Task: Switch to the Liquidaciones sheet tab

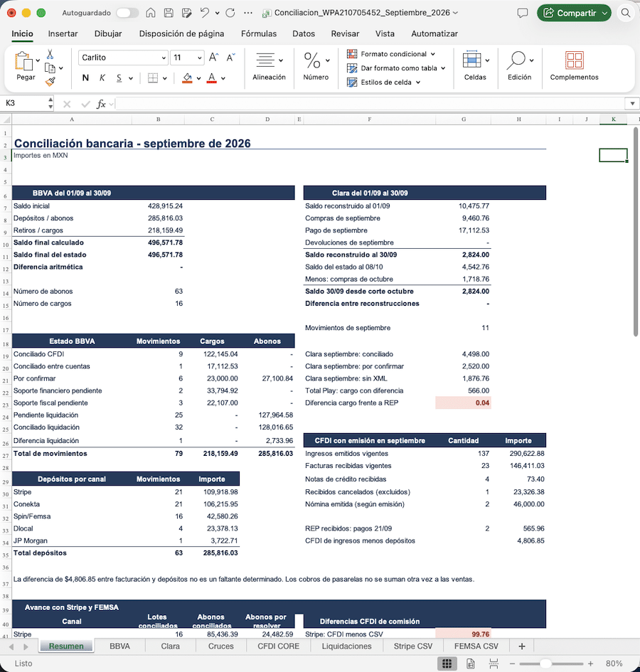Action: pyautogui.click(x=346, y=646)
